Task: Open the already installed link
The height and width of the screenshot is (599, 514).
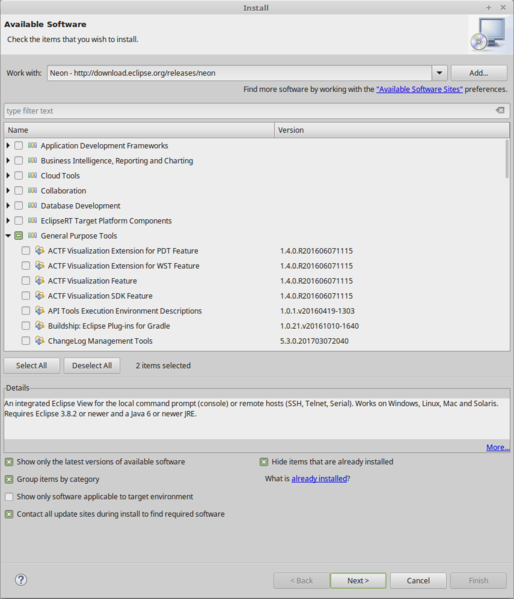Action: pyautogui.click(x=319, y=478)
